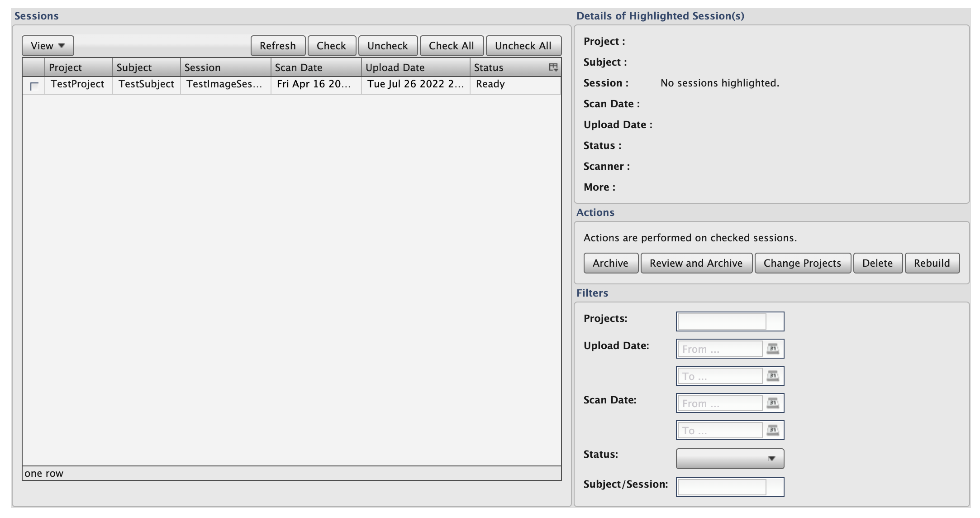Viewport: 980px width, 518px height.
Task: Click the Check All button
Action: tap(451, 46)
